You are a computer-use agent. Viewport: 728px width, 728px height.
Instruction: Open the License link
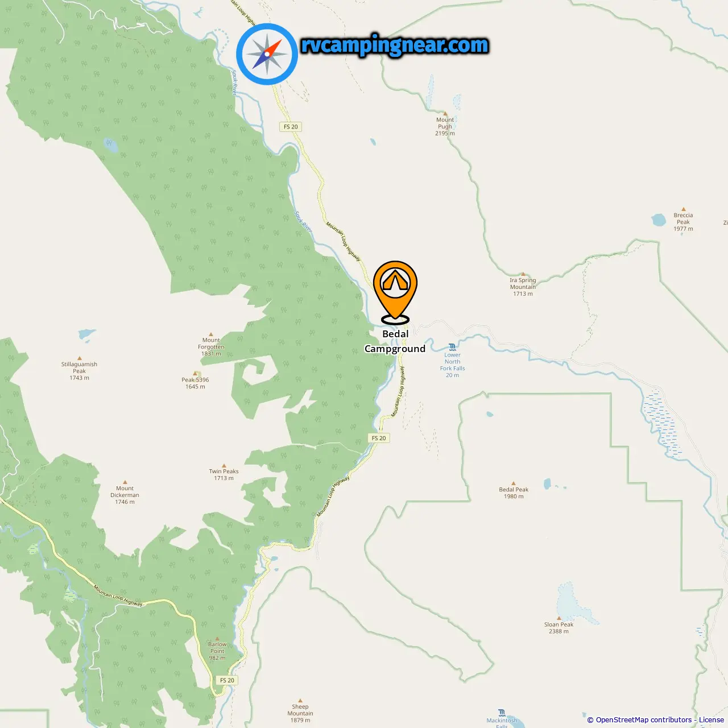coord(712,720)
